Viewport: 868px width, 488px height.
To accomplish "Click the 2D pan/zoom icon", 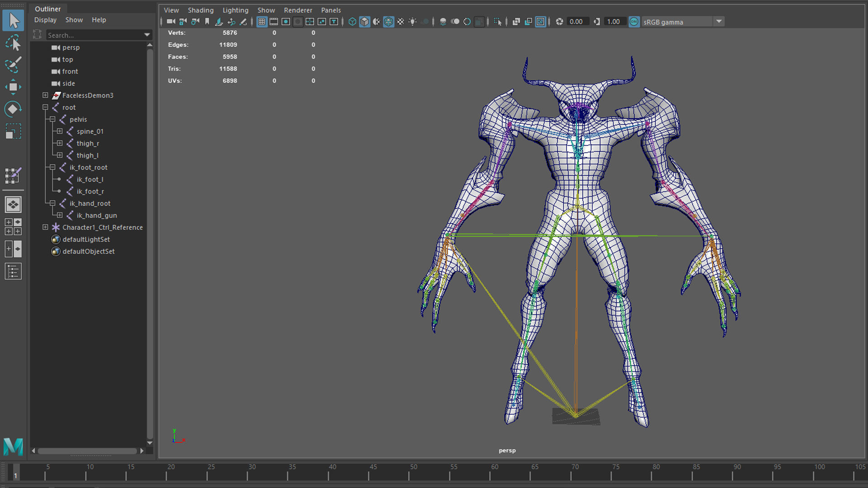I will click(231, 22).
